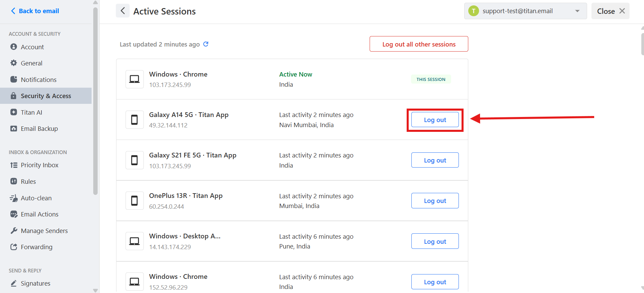Click the Account person icon in sidebar
This screenshot has height=293, width=644.
(x=13, y=47)
